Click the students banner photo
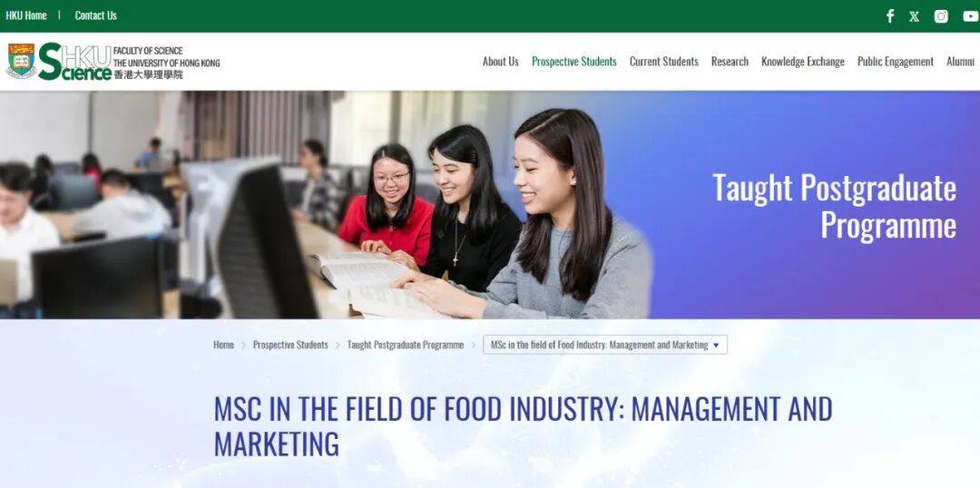The height and width of the screenshot is (488, 980). (x=325, y=205)
